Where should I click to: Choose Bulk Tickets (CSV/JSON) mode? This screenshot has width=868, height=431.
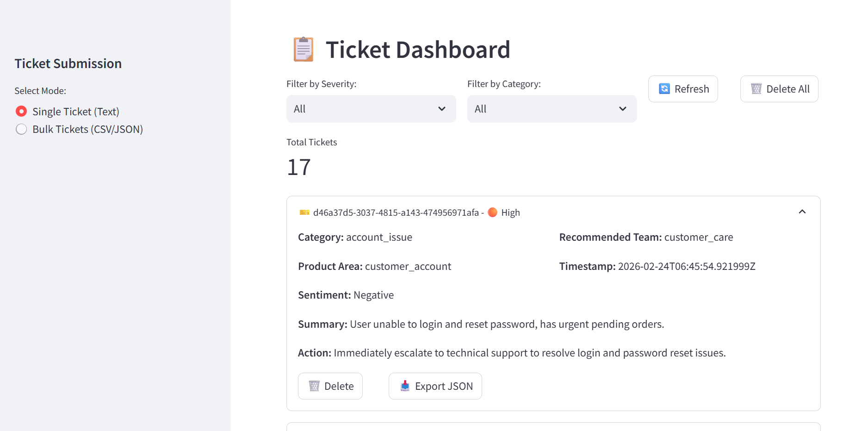click(x=21, y=129)
